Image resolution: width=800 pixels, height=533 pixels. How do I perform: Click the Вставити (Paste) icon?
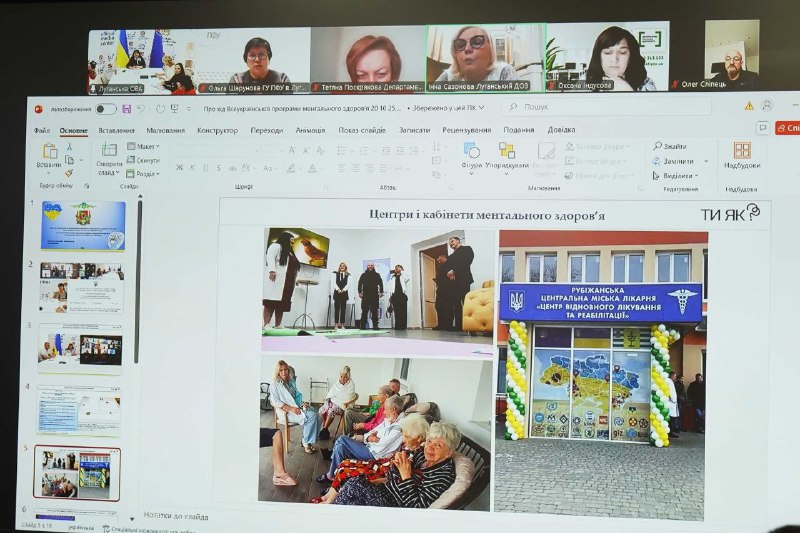pyautogui.click(x=49, y=152)
